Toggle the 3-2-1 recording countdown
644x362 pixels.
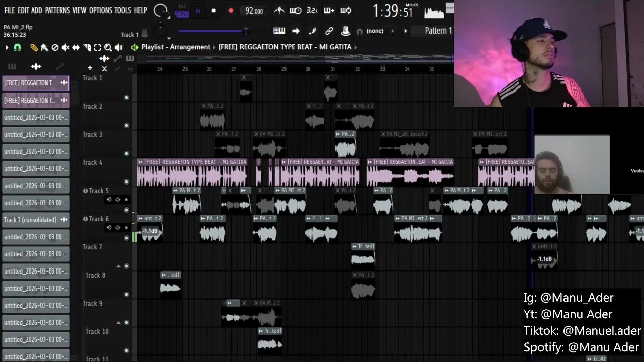(x=312, y=10)
